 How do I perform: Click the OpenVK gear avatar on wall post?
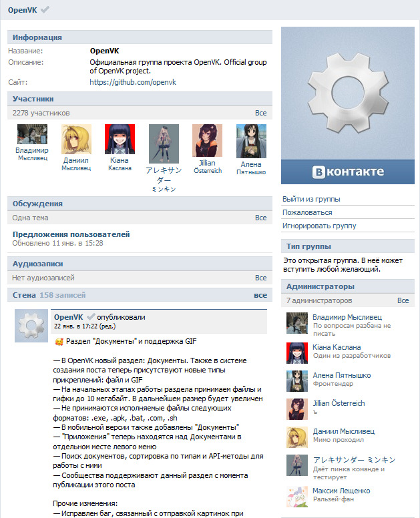(31, 326)
